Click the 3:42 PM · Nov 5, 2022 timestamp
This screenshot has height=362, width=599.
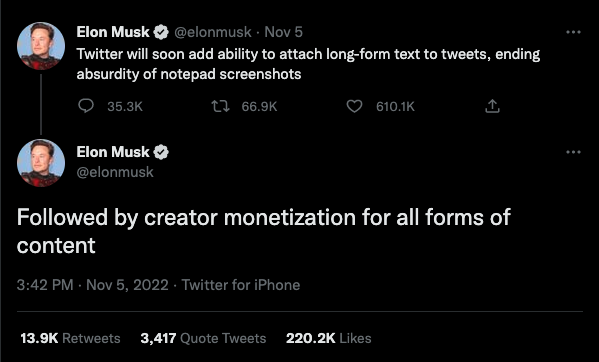(92, 285)
